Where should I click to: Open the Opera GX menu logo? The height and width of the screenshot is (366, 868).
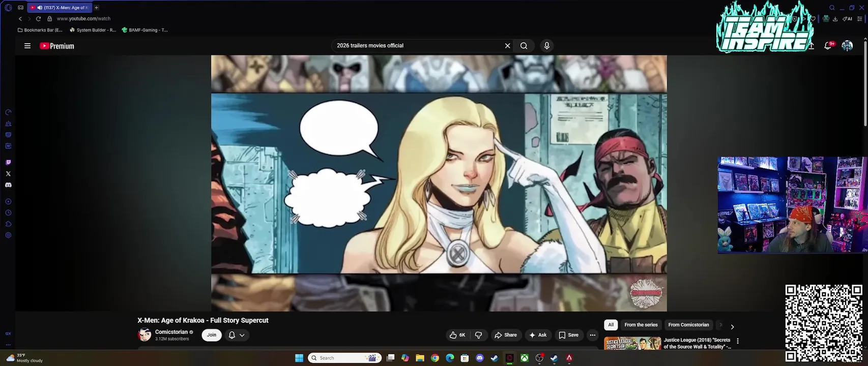tap(8, 8)
